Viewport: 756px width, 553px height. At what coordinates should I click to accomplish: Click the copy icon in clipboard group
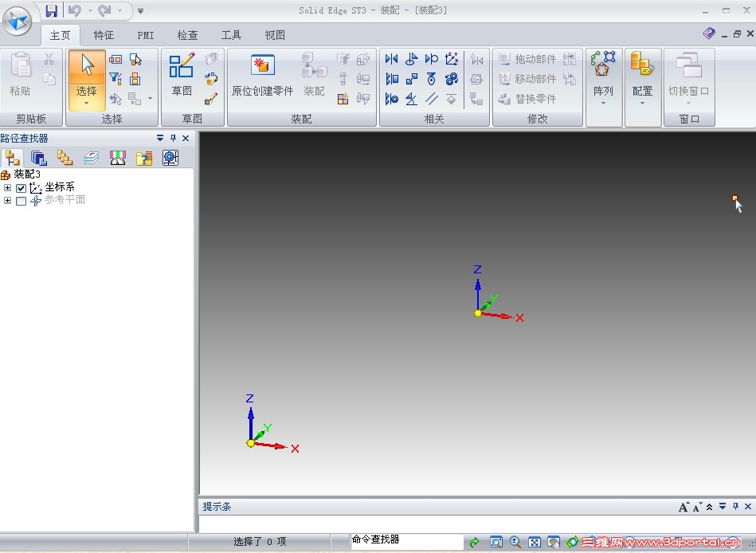(x=49, y=78)
